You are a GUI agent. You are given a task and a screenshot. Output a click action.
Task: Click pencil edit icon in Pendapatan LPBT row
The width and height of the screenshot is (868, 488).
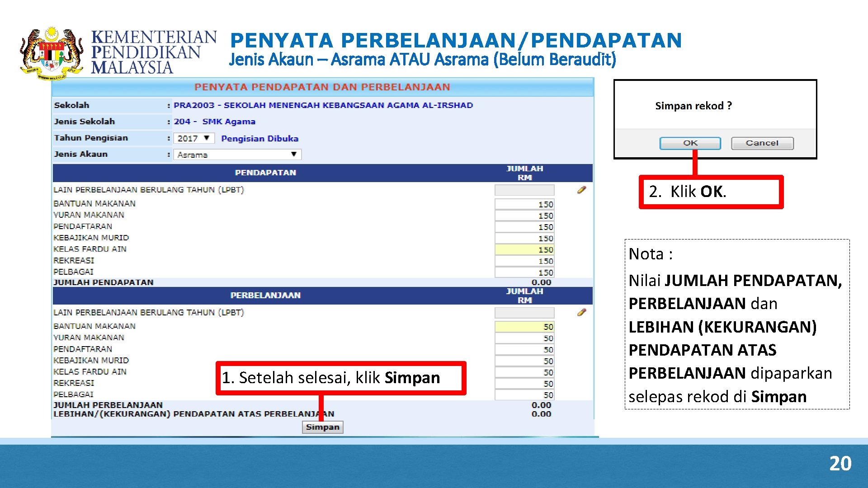(581, 190)
